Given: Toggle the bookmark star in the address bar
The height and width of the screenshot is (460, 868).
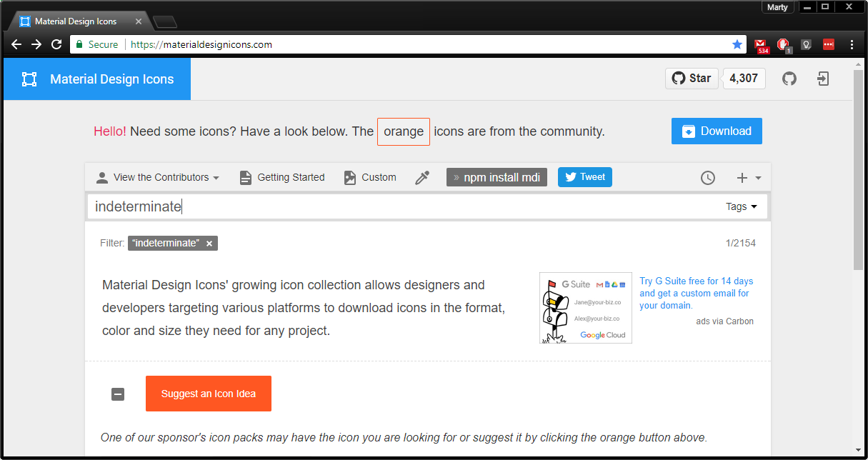Looking at the screenshot, I should tap(737, 44).
